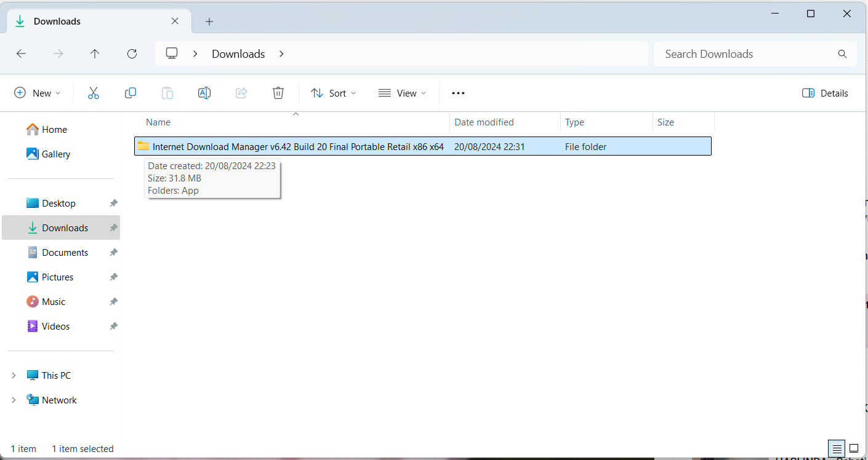
Task: Click the Paste clipboard icon
Action: point(167,93)
